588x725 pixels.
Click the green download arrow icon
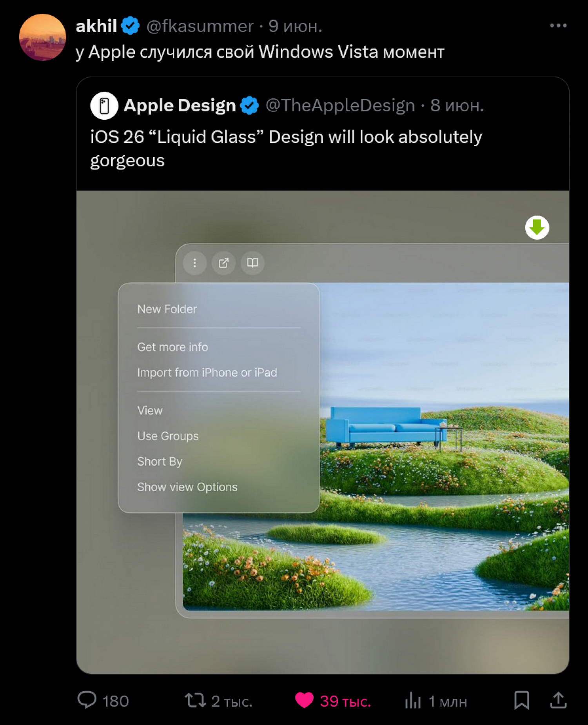click(x=537, y=227)
